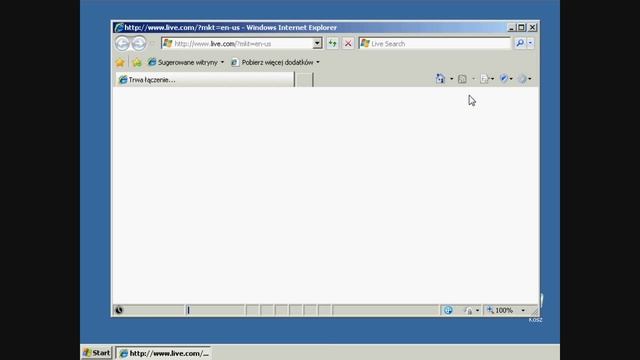Select the Trwa łączenie tab
Image resolution: width=640 pixels, height=360 pixels.
point(204,80)
